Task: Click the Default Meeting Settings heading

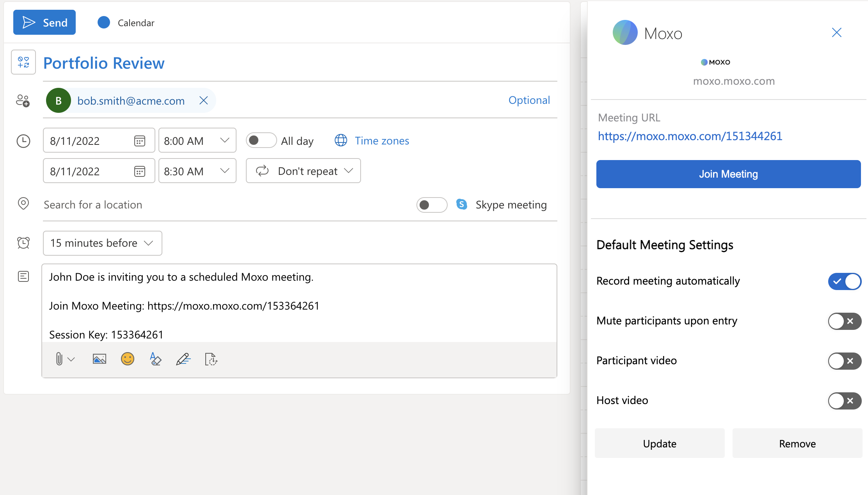Action: [665, 245]
